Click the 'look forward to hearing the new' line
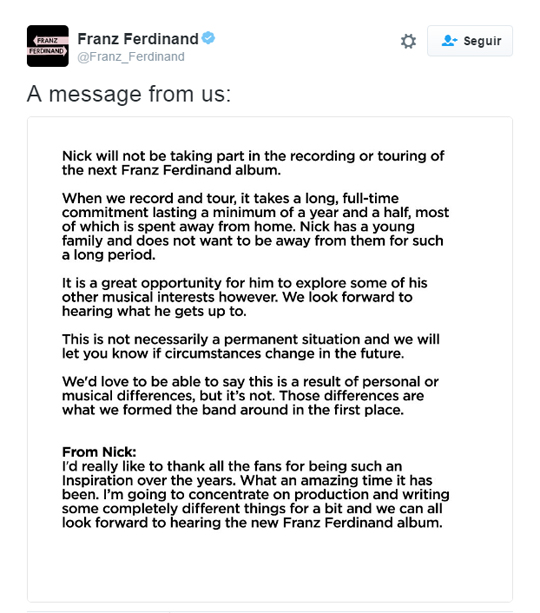This screenshot has width=540, height=613. point(252,523)
